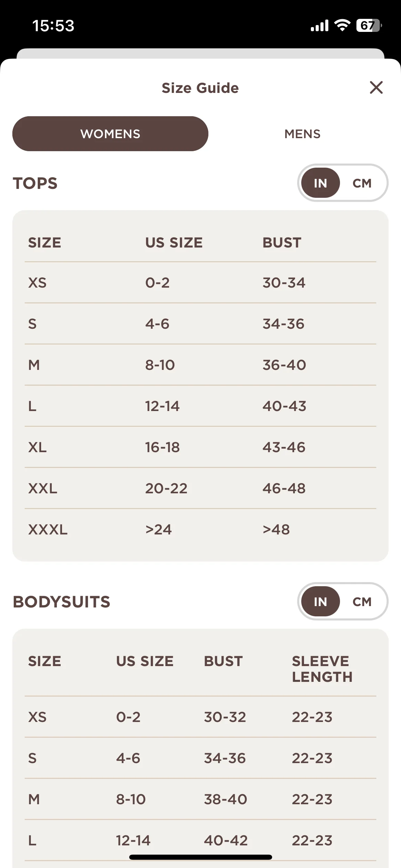401x868 pixels.
Task: Tap the Tops L bust value 40-43
Action: click(284, 406)
